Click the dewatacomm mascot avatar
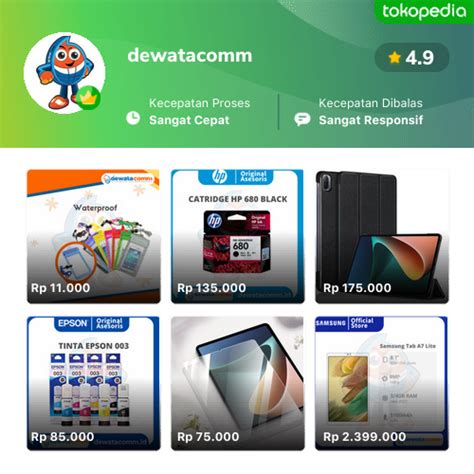Image resolution: width=474 pixels, height=474 pixels. (x=64, y=73)
